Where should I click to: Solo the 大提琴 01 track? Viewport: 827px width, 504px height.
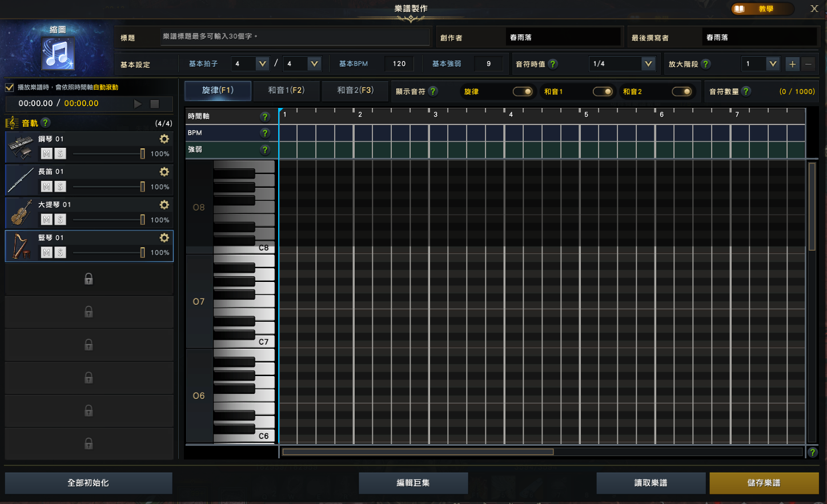[x=60, y=220]
